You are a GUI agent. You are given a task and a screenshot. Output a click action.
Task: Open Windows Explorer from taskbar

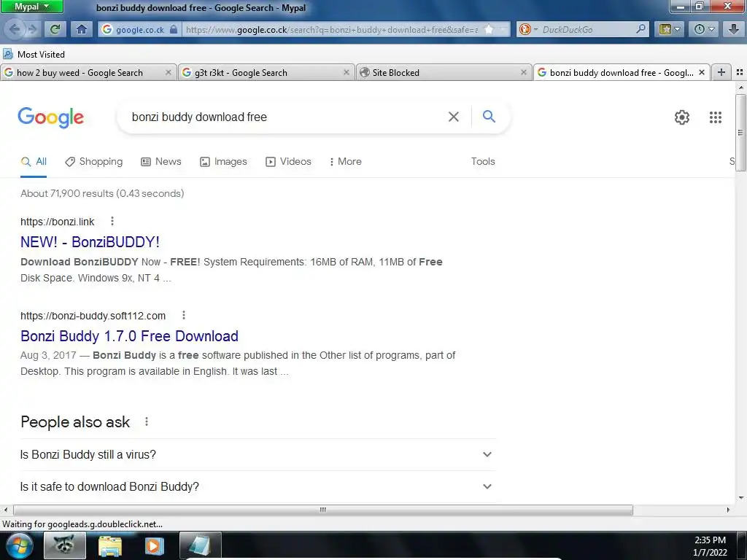coord(109,545)
